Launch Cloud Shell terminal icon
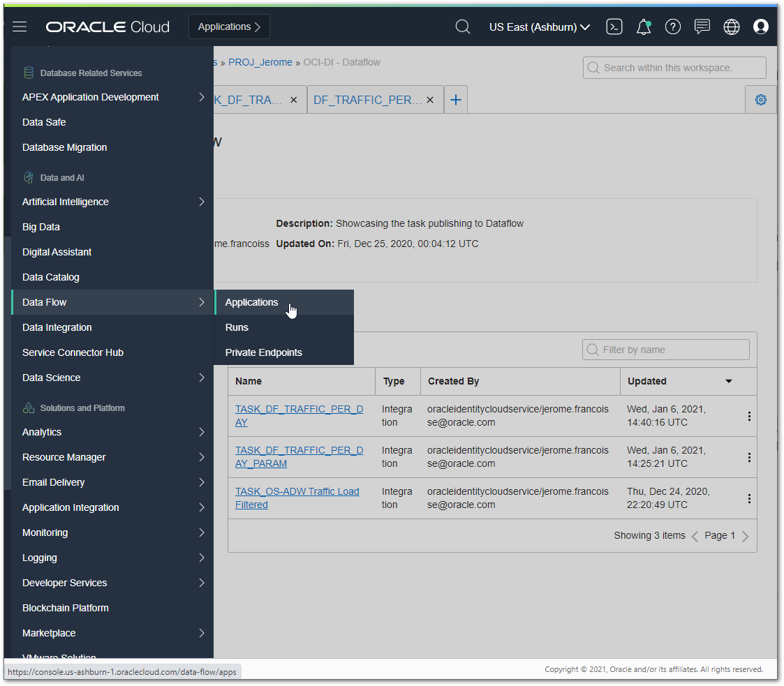The image size is (784, 686). coord(614,27)
